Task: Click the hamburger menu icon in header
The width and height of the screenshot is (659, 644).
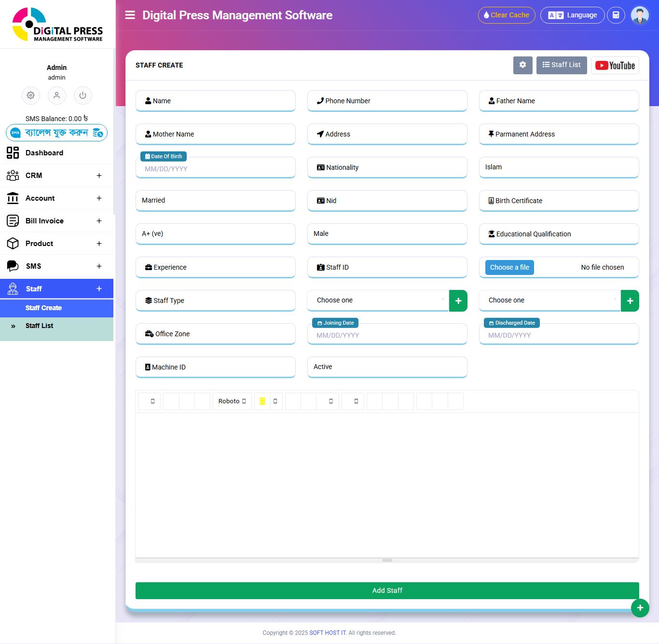Action: pos(130,15)
